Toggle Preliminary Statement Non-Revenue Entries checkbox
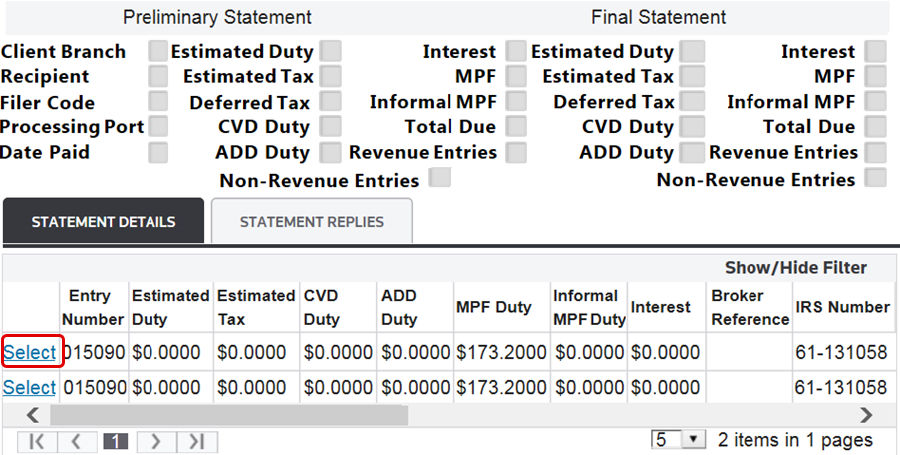Screen dimensions: 900x455 (x=440, y=177)
